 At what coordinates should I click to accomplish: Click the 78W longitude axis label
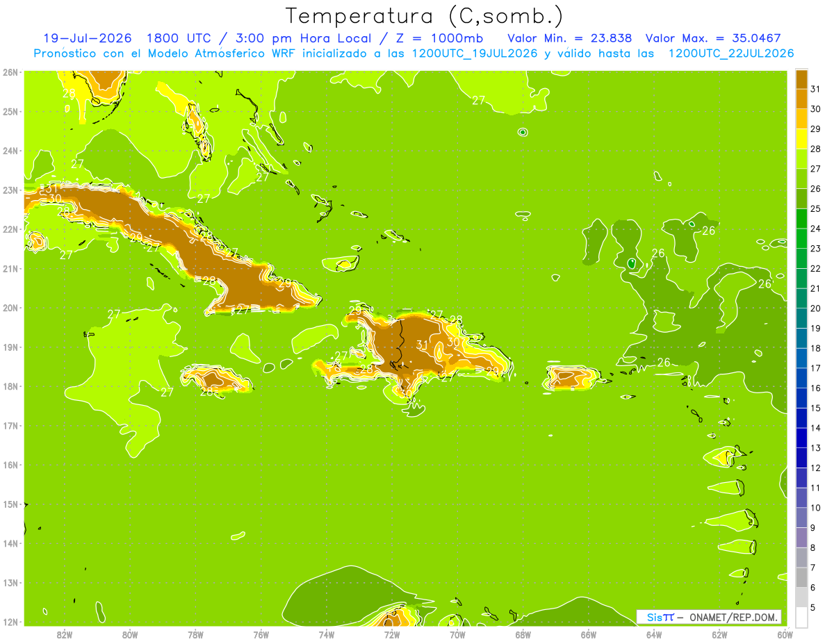pyautogui.click(x=195, y=634)
